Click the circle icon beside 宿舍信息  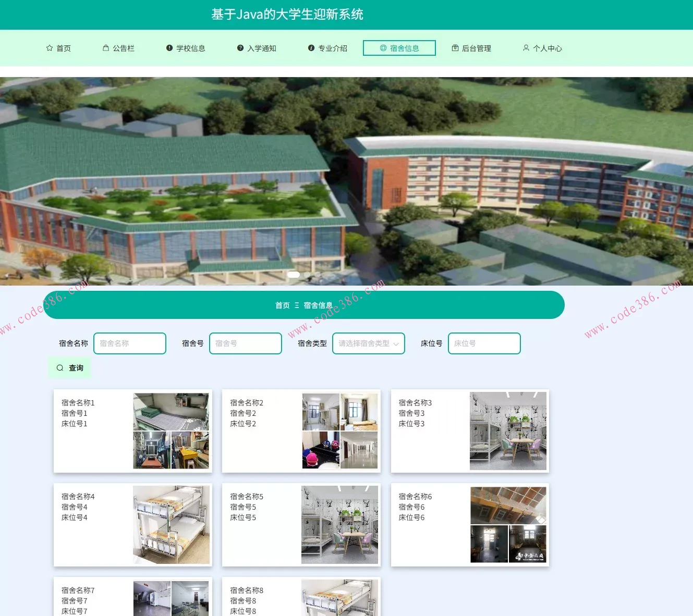coord(383,48)
